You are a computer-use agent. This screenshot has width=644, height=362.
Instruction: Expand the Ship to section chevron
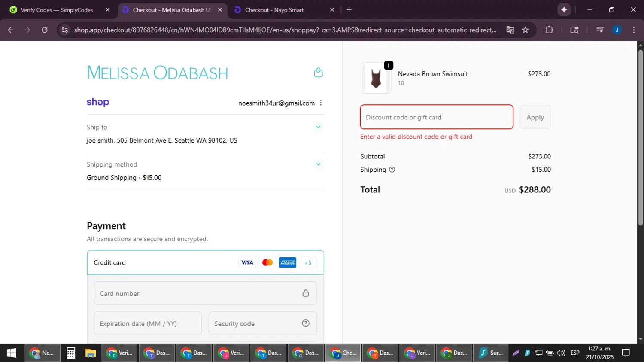coord(318,127)
